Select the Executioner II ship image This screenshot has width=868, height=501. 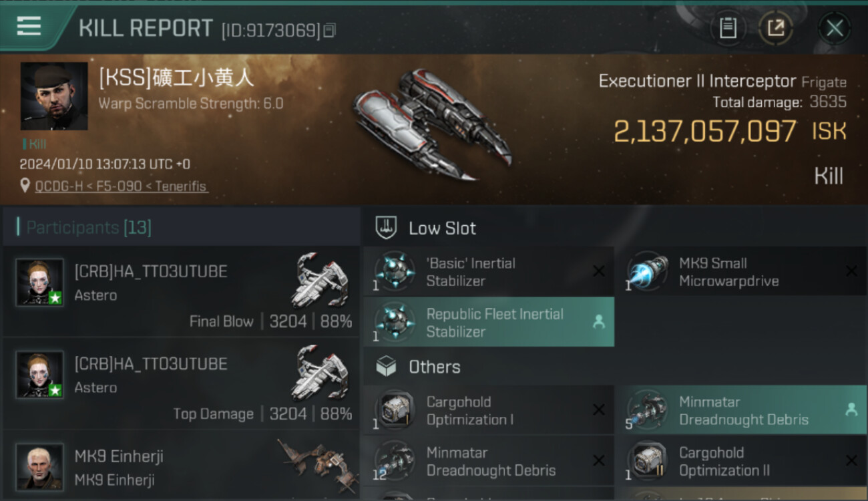431,124
